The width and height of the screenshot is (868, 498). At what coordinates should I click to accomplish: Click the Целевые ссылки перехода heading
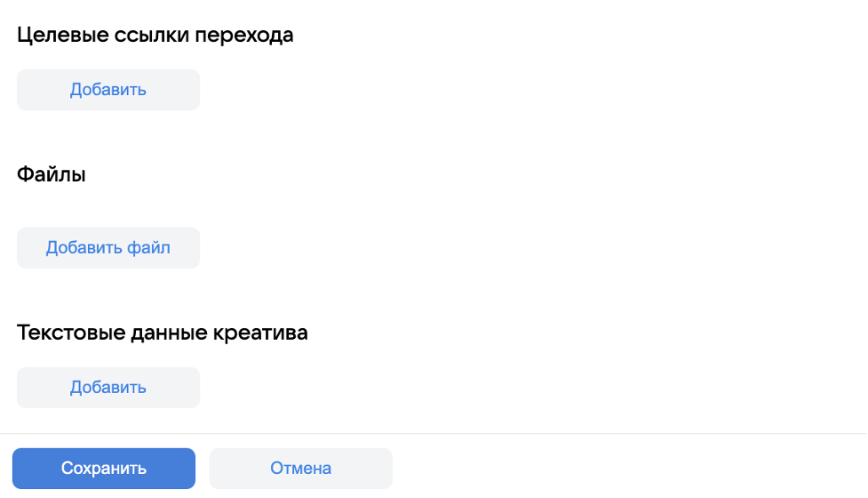155,36
